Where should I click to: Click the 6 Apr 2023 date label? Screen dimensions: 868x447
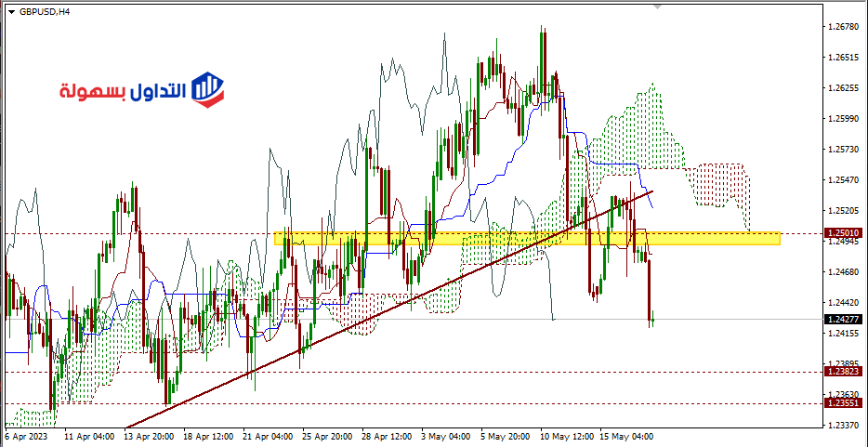pos(26,435)
